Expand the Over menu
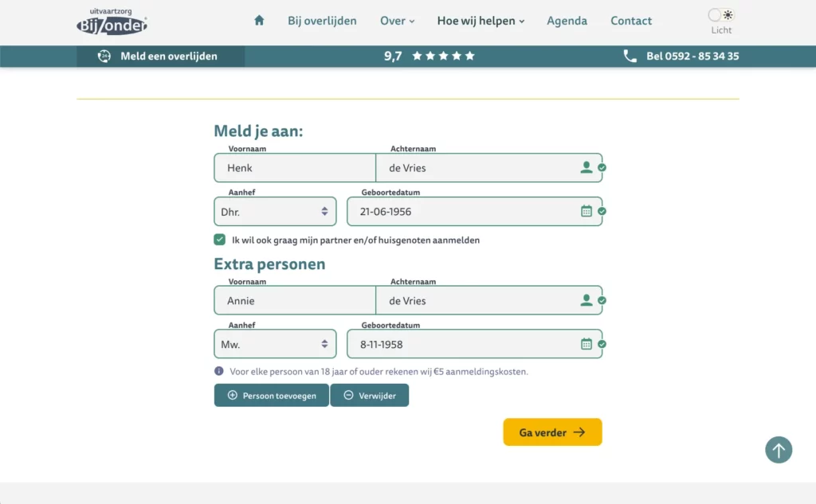Screen dimensions: 816x504 click(397, 21)
